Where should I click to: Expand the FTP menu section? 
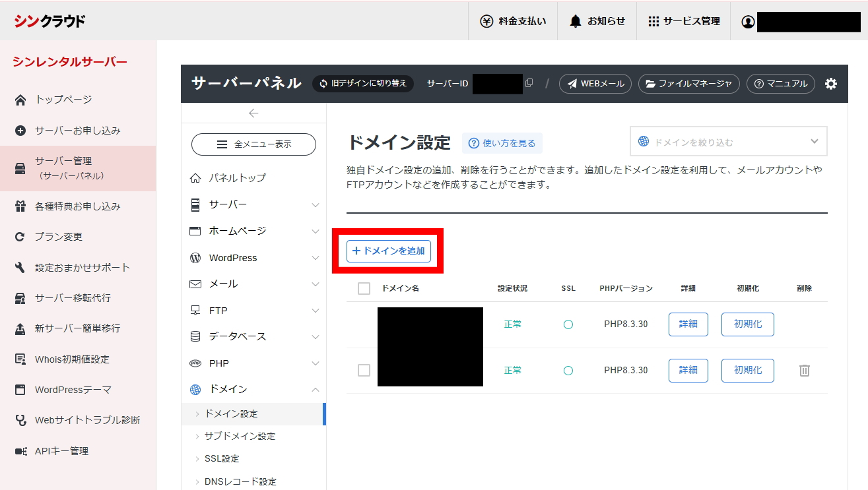pos(254,311)
